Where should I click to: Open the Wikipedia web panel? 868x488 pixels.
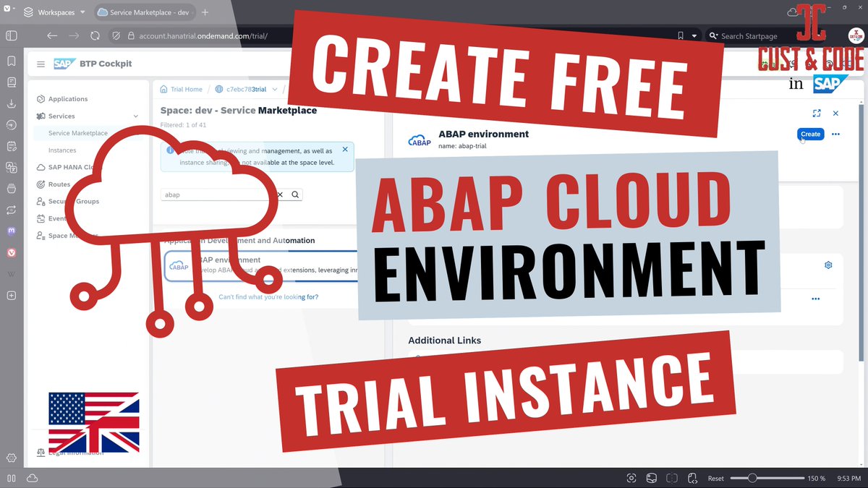pos(11,274)
